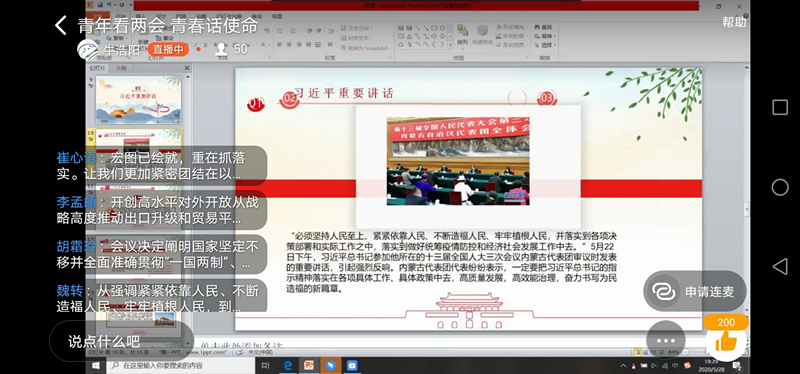Image resolution: width=800 pixels, height=374 pixels.
Task: Tap the back arrow beside the stream title
Action: coord(61,25)
